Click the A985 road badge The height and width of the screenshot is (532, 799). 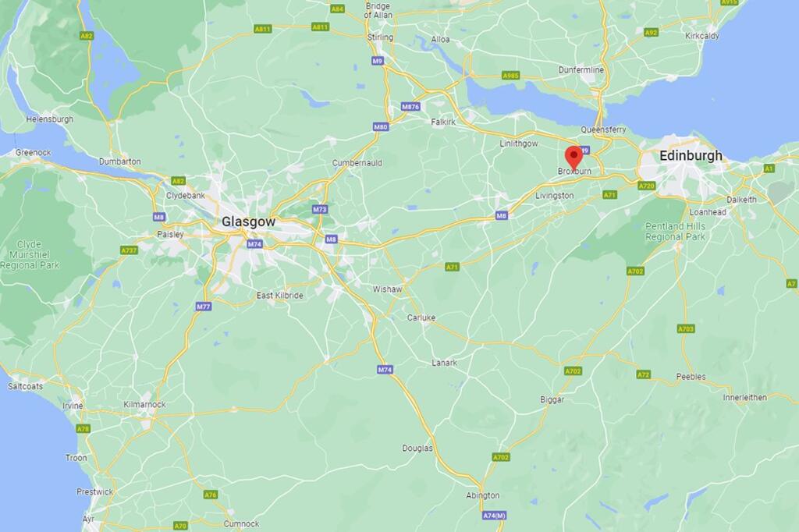tap(510, 76)
